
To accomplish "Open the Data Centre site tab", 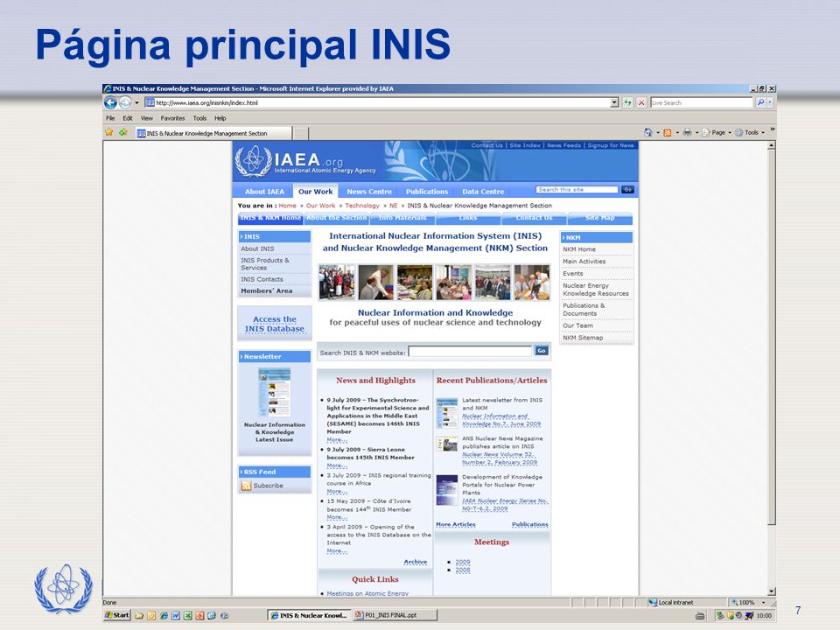I will (x=483, y=192).
